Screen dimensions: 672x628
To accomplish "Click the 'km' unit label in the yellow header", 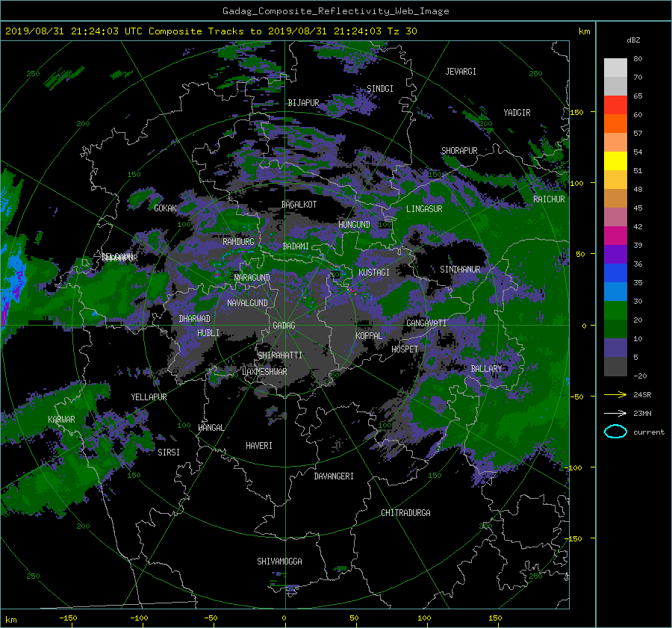I will point(584,31).
